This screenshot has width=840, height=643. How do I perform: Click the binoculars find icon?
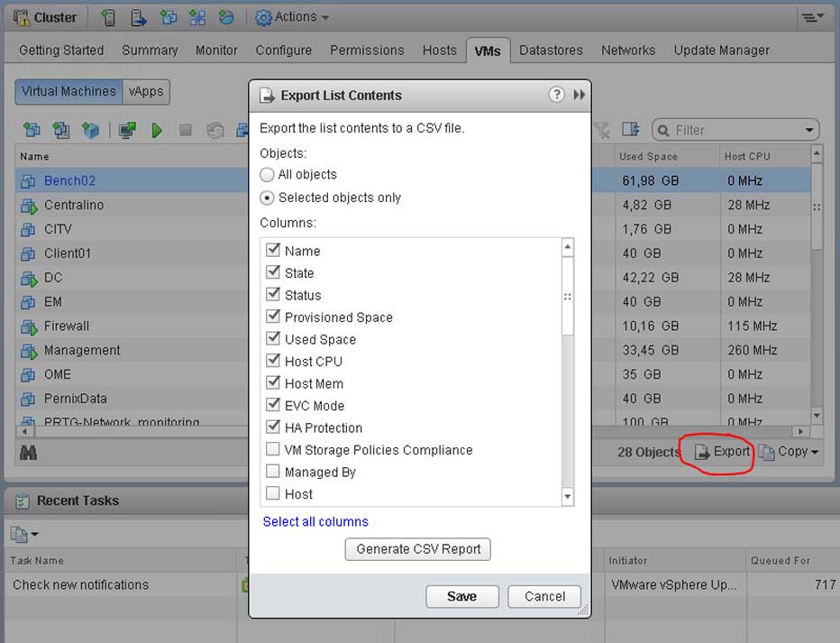[x=28, y=452]
